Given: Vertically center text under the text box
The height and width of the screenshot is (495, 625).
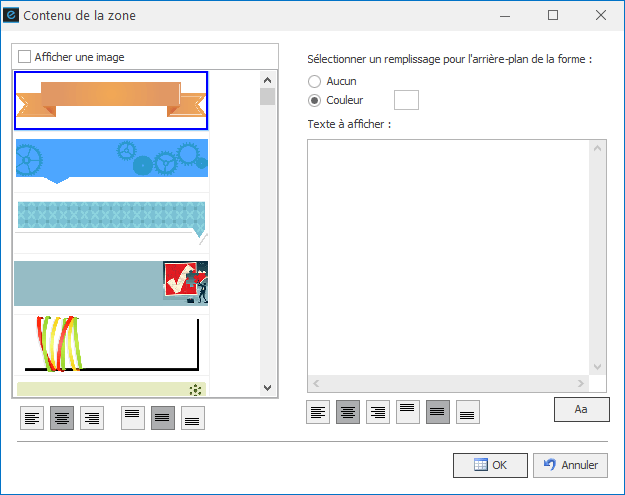Looking at the screenshot, I should (x=437, y=411).
